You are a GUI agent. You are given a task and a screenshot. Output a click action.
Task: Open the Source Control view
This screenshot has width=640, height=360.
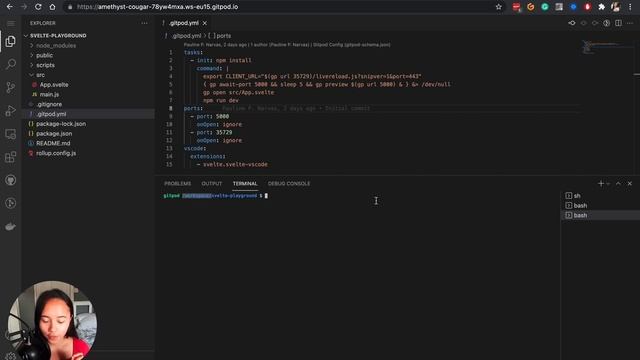pos(11,87)
